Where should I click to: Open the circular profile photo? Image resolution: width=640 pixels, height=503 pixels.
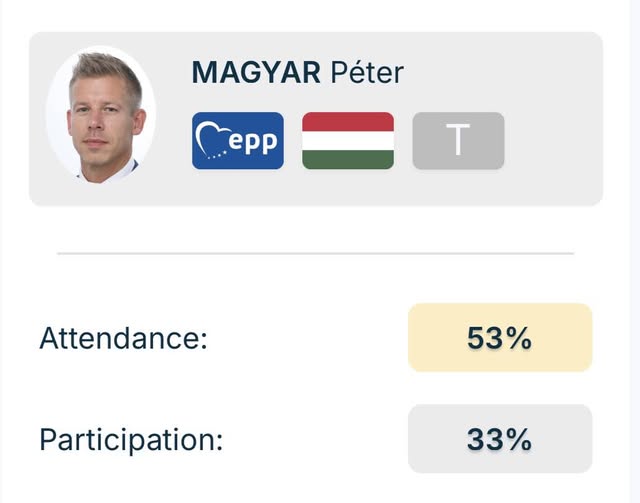[101, 115]
